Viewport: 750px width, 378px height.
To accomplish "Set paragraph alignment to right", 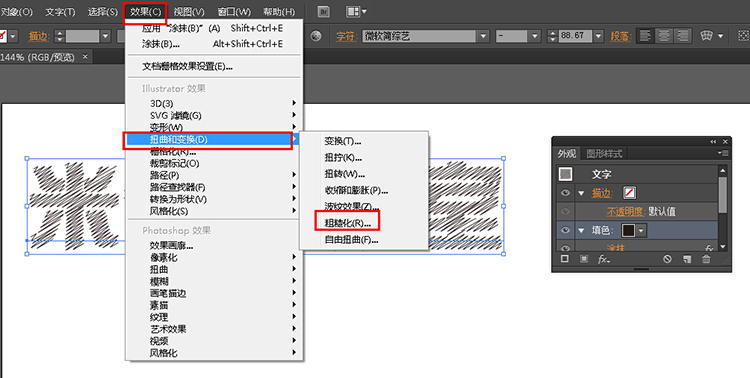I will click(683, 36).
